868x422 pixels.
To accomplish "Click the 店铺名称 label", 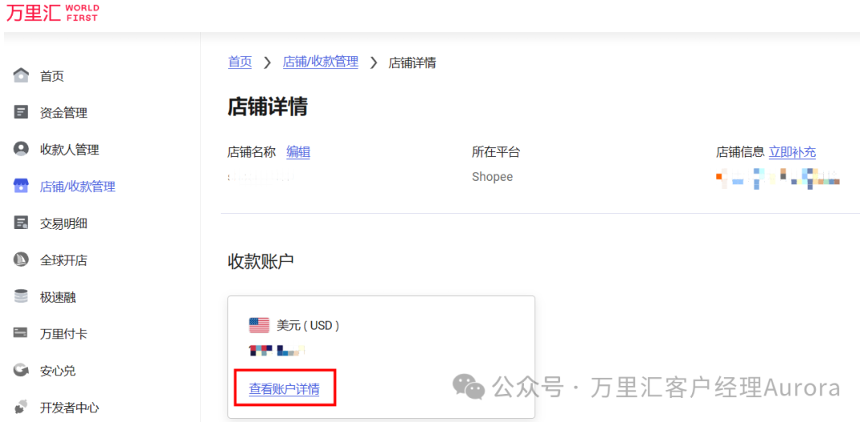I will (252, 152).
